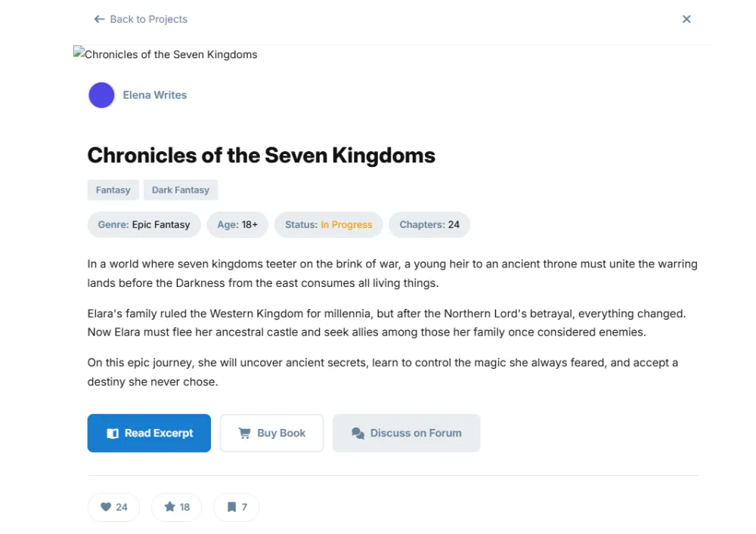Click the back arrow icon

pyautogui.click(x=99, y=19)
